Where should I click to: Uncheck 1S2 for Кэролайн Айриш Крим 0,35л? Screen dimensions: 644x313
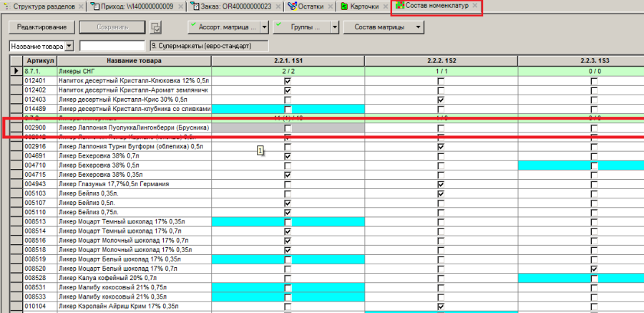pos(441,307)
